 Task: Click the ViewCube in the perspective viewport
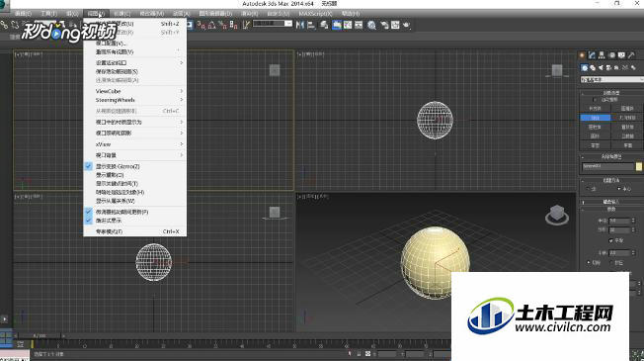557,215
